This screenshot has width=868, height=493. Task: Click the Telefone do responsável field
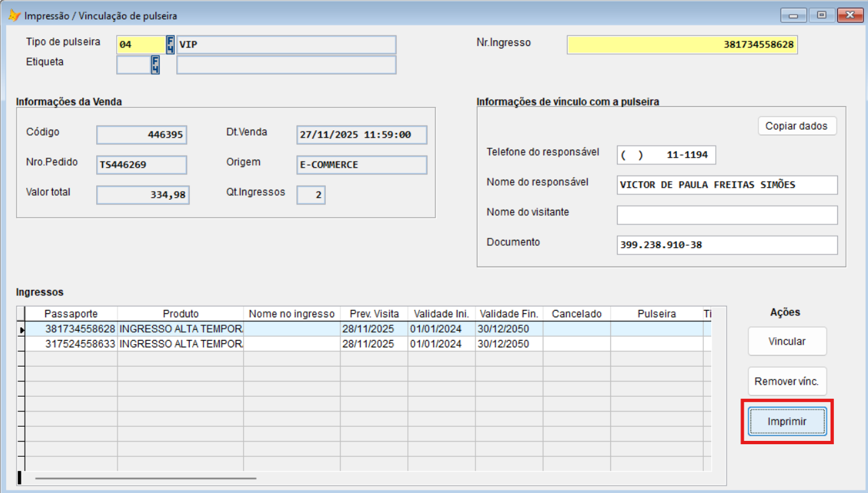tap(666, 155)
